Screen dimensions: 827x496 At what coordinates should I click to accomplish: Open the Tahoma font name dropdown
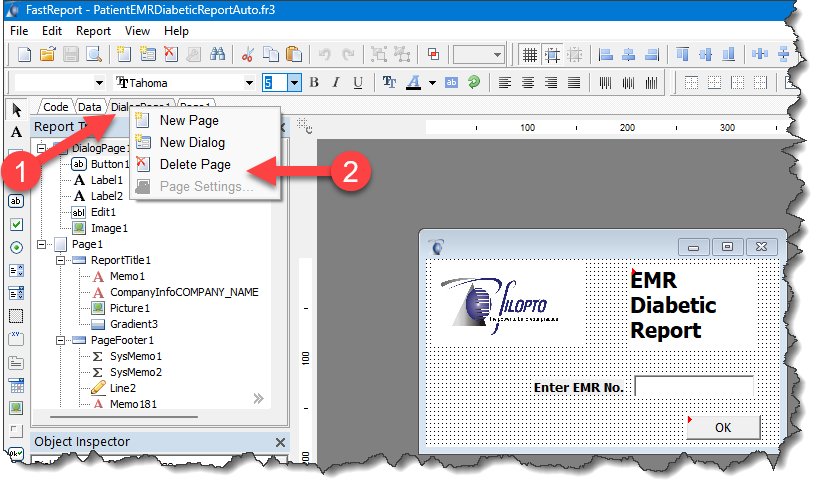click(x=249, y=83)
